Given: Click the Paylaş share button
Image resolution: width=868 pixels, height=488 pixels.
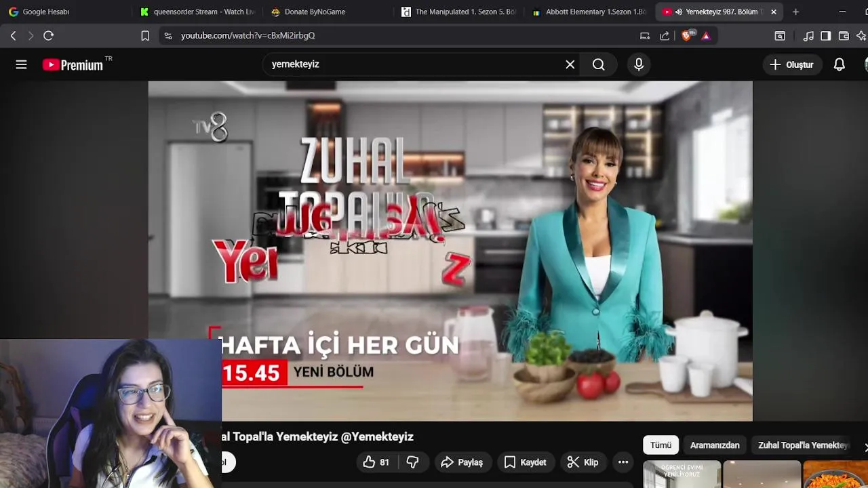Looking at the screenshot, I should coord(462,462).
